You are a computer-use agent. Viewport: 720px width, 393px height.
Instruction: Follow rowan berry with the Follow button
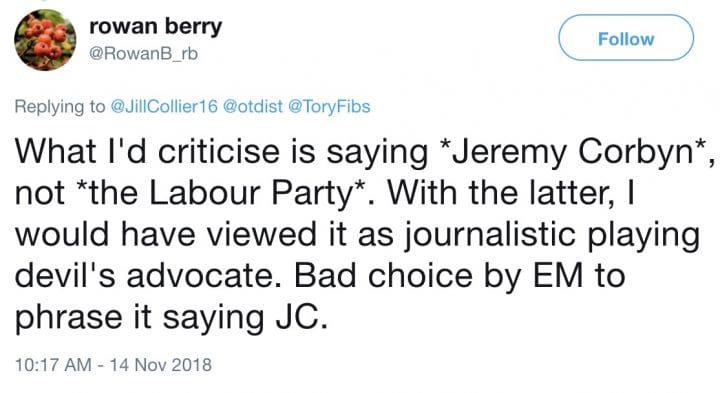click(626, 38)
